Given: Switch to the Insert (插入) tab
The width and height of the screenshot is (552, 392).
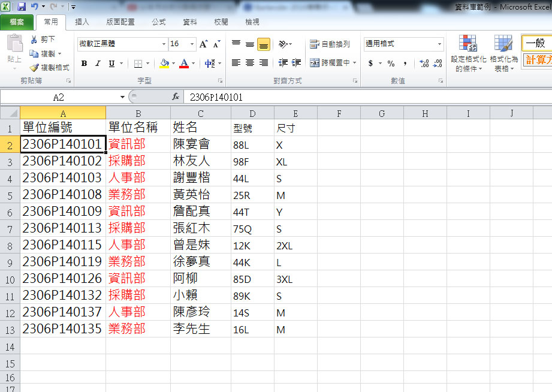Looking at the screenshot, I should (x=82, y=22).
